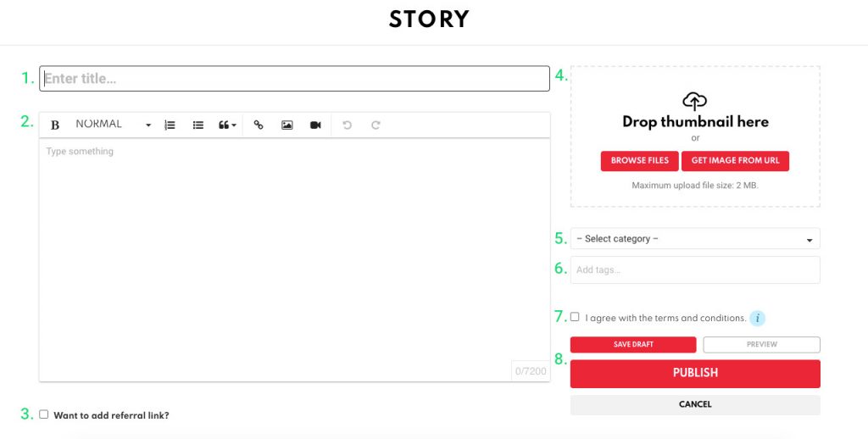Viewport: 868px width, 439px height.
Task: Click the CANCEL button
Action: point(695,405)
